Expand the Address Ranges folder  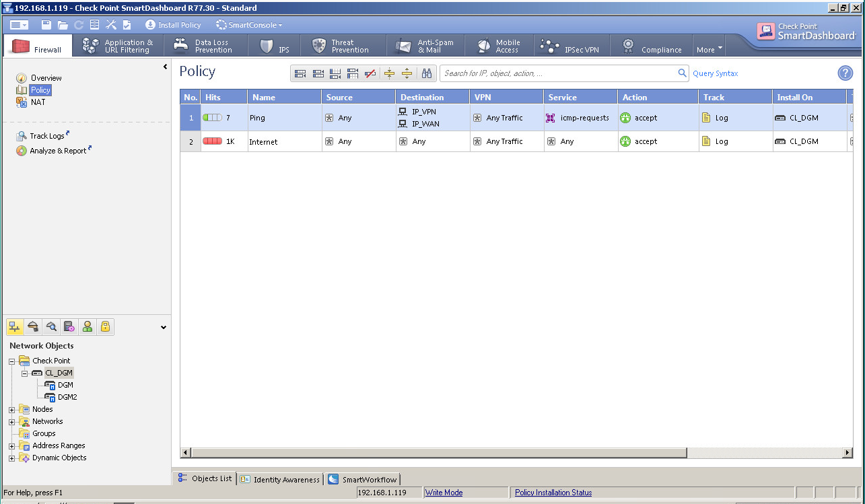coord(11,445)
